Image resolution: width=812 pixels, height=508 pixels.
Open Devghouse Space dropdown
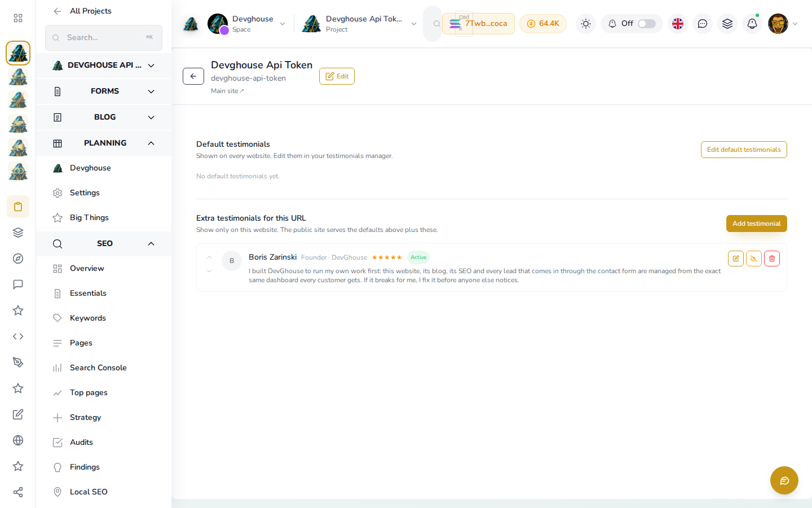pyautogui.click(x=247, y=24)
